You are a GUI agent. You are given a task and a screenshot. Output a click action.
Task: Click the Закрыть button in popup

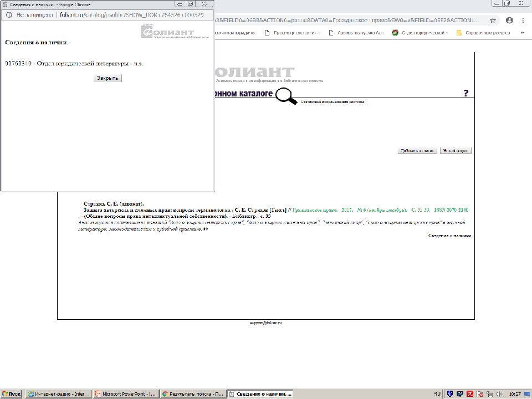[108, 78]
